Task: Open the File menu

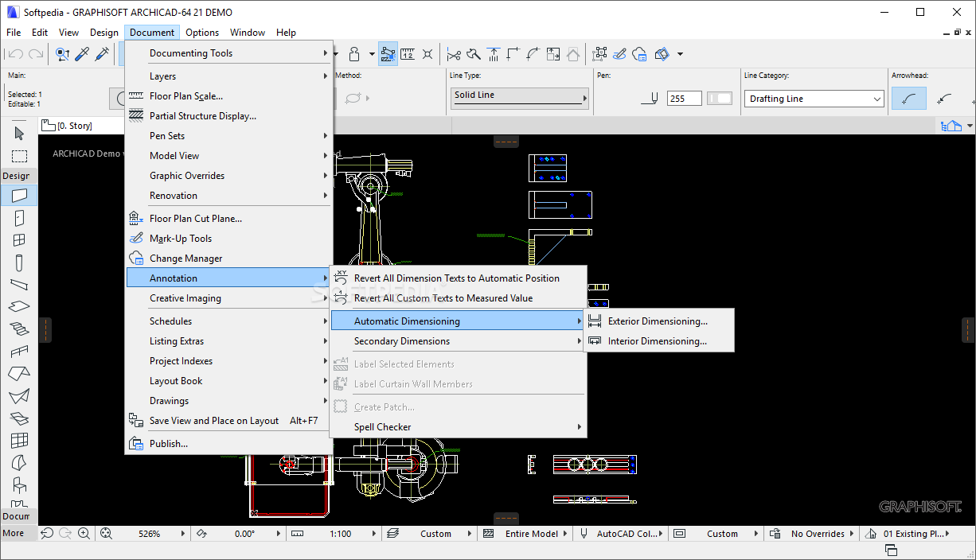Action: 14,33
